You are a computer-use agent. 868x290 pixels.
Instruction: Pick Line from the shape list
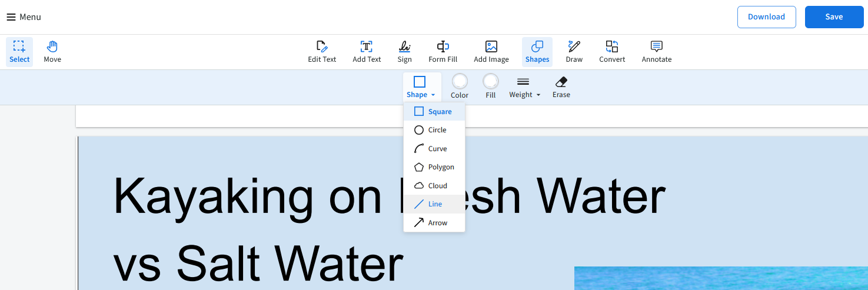434,204
